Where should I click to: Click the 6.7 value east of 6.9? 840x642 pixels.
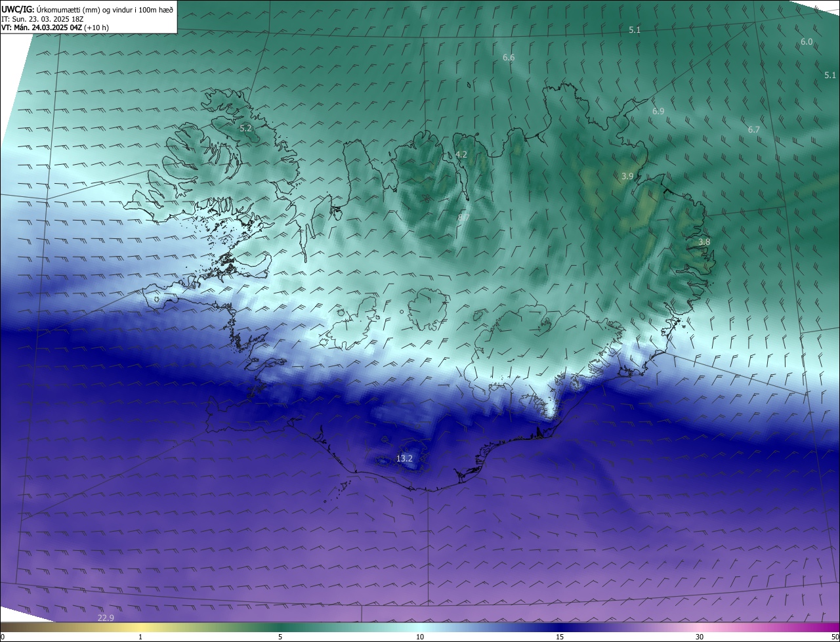tap(753, 130)
